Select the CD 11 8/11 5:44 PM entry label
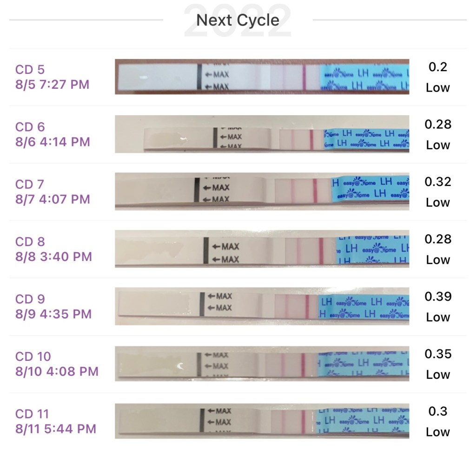This screenshot has height=450, width=476. click(55, 421)
